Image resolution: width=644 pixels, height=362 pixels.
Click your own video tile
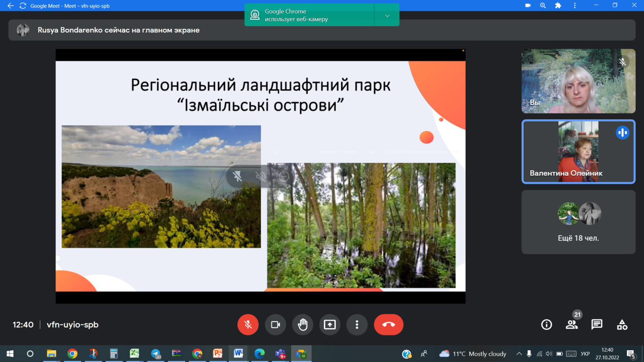click(x=578, y=81)
